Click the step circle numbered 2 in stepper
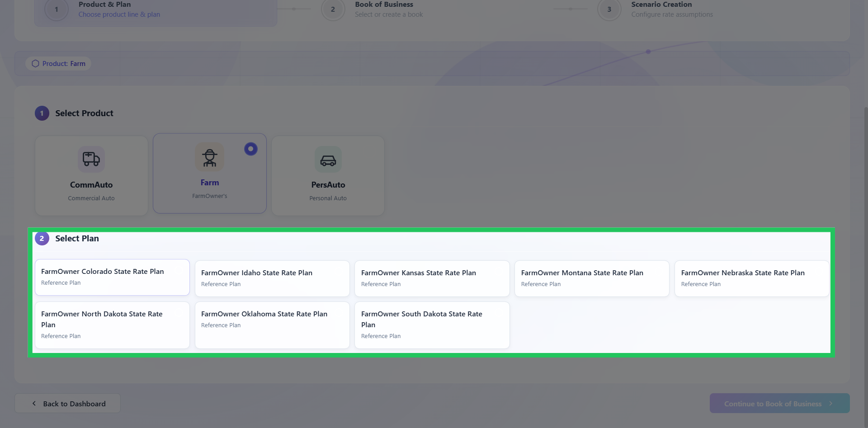Image resolution: width=868 pixels, height=428 pixels. pyautogui.click(x=333, y=9)
